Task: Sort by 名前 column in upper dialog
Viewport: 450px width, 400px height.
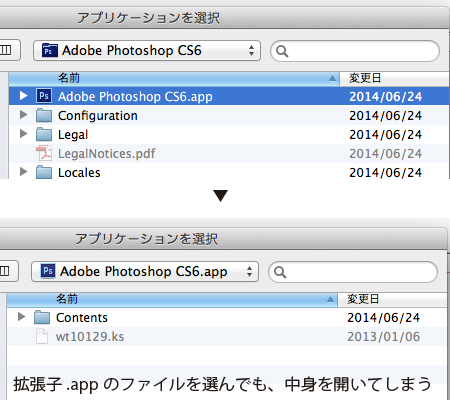Action: click(174, 78)
